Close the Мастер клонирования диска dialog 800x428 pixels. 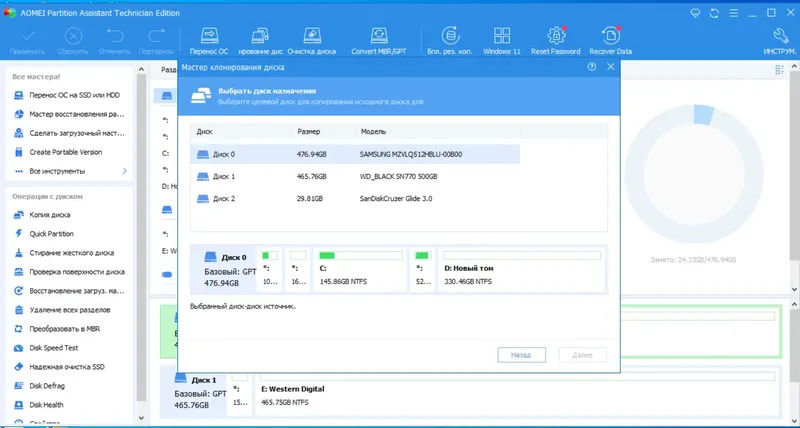click(x=611, y=67)
